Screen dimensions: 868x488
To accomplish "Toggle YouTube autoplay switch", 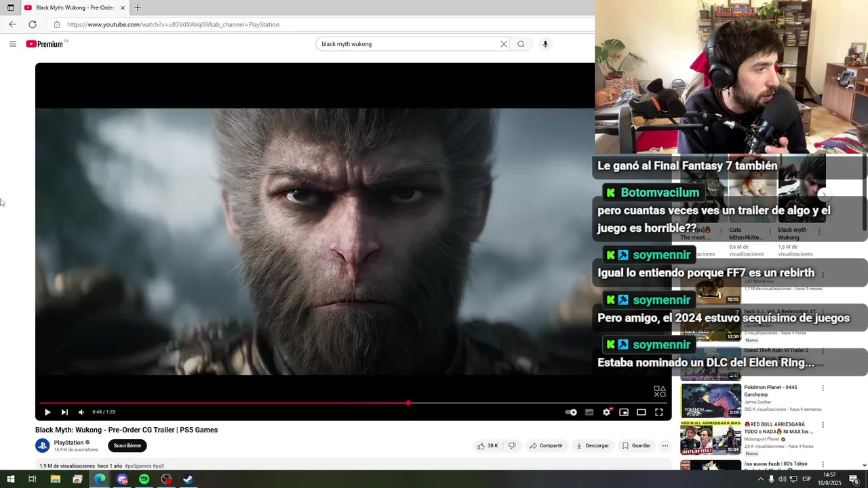I will pyautogui.click(x=571, y=412).
